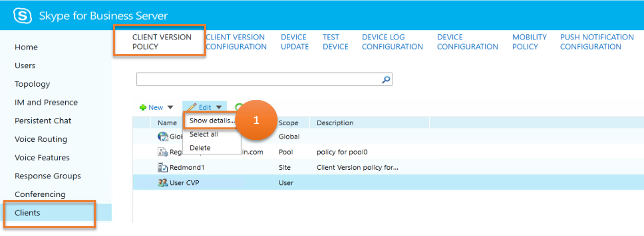Select the Redmond1 policy name
This screenshot has width=644, height=236.
click(x=187, y=167)
